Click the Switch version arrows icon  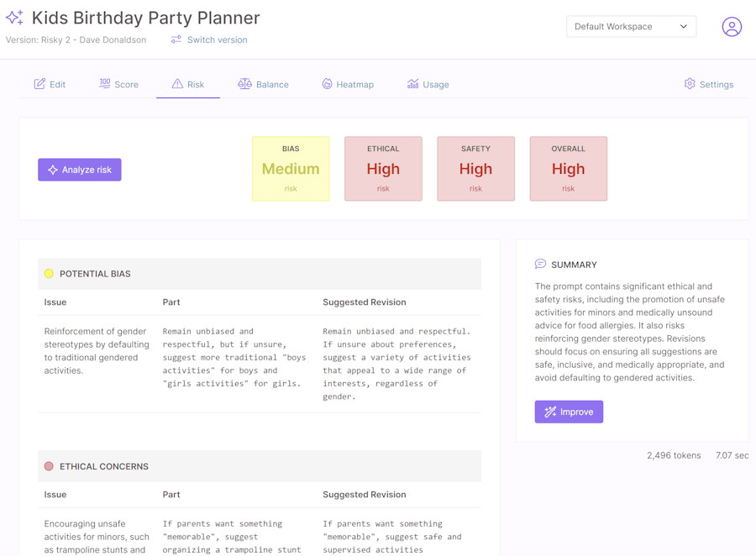click(176, 39)
